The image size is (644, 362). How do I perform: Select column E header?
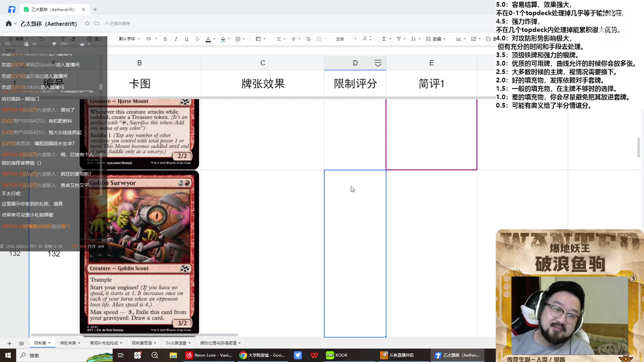click(x=431, y=63)
